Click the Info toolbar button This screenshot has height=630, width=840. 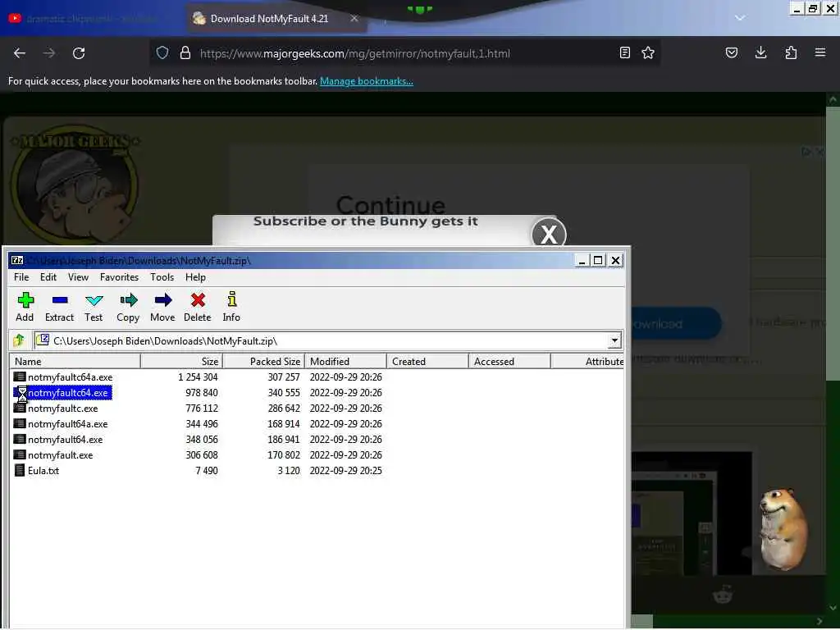click(x=231, y=307)
